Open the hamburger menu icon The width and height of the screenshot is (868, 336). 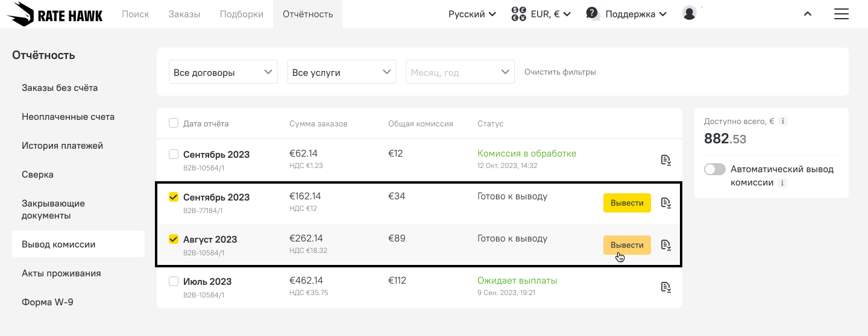click(841, 14)
